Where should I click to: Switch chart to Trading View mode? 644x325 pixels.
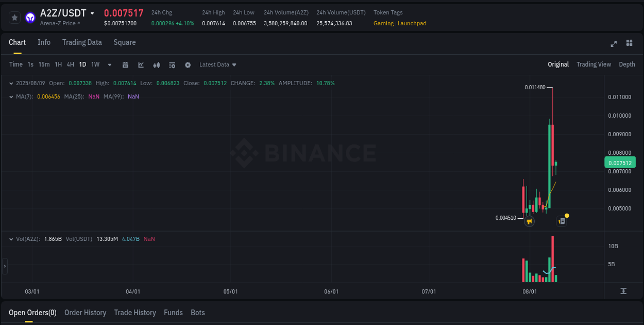click(594, 64)
